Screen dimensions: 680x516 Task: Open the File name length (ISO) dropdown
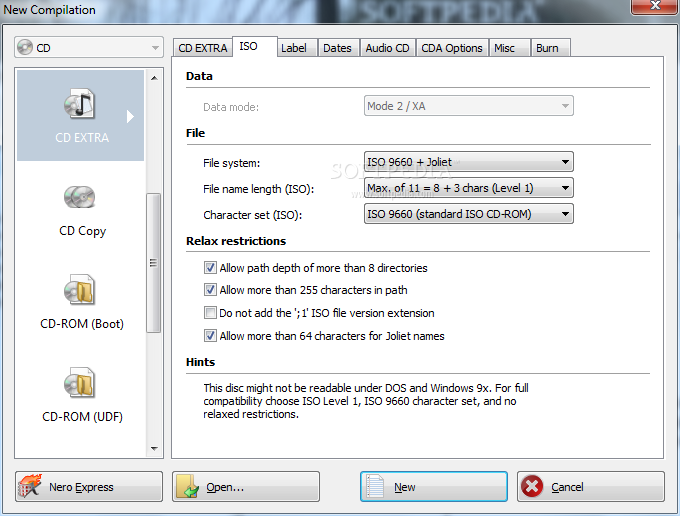pos(469,188)
